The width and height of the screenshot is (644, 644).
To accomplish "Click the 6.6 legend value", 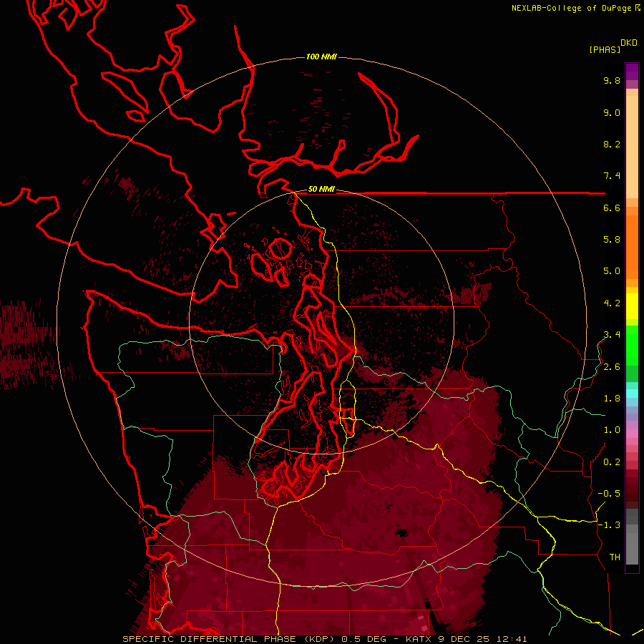I will 612,208.
